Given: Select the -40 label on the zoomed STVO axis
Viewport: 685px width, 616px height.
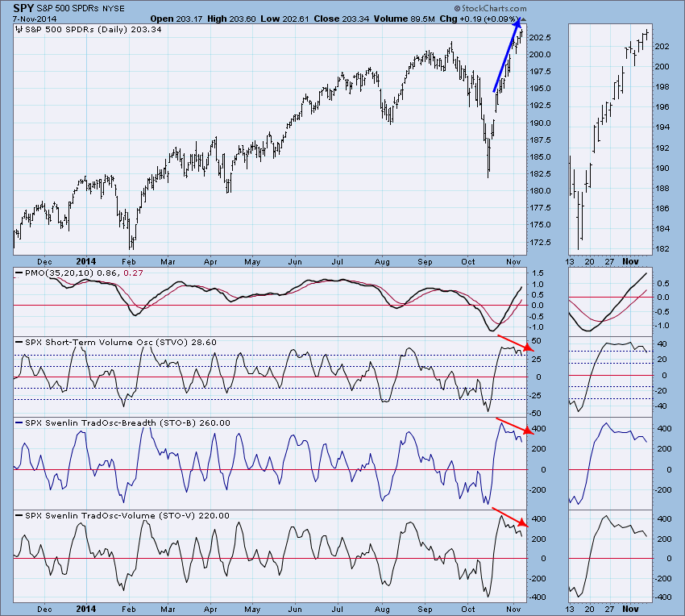Looking at the screenshot, I should pos(661,406).
